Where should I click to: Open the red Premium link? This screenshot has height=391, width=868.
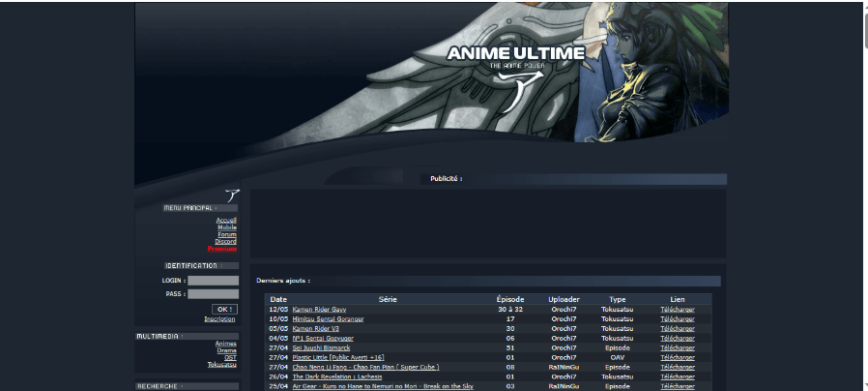pyautogui.click(x=222, y=249)
